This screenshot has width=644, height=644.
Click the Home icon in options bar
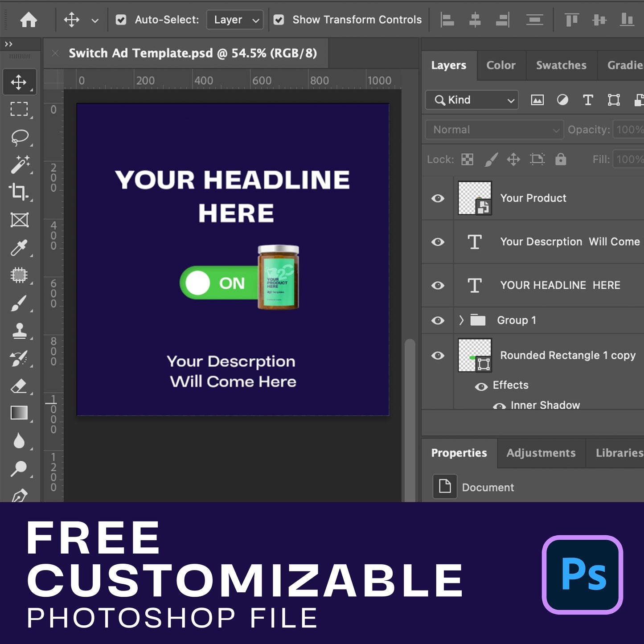click(29, 20)
